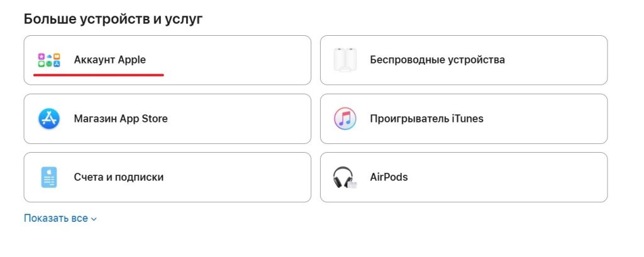Open the "Аккаунт Apple" label
644x257 pixels.
pos(109,60)
